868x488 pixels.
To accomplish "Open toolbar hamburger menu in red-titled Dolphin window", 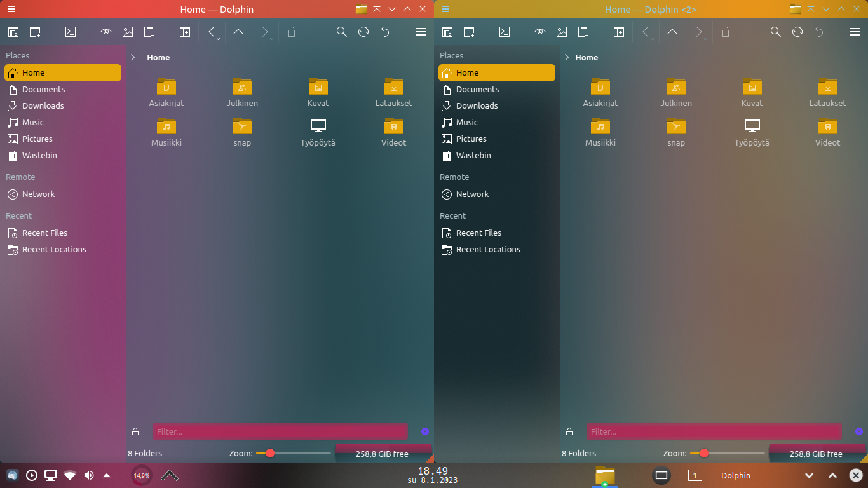I will click(x=420, y=32).
